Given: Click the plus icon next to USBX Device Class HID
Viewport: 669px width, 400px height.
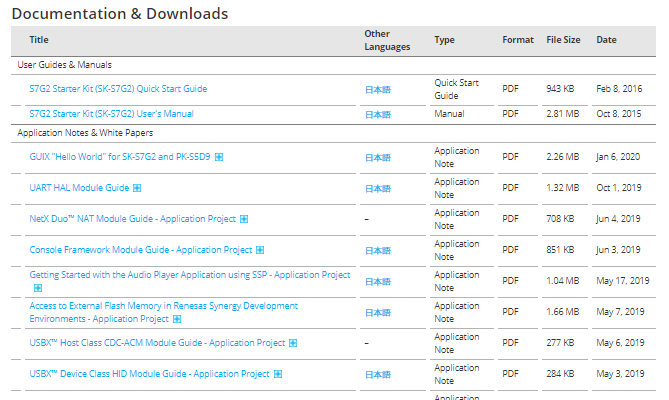Looking at the screenshot, I should click(278, 374).
